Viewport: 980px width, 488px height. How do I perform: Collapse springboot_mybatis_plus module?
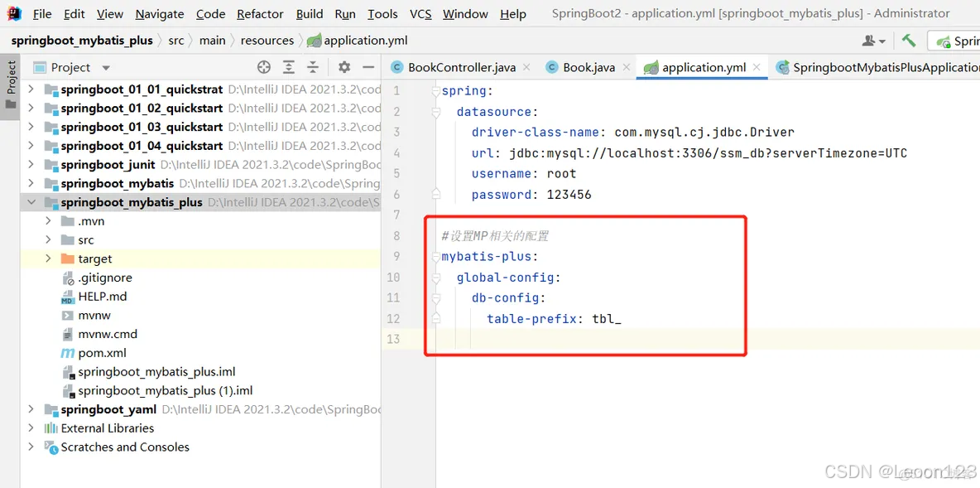tap(31, 202)
